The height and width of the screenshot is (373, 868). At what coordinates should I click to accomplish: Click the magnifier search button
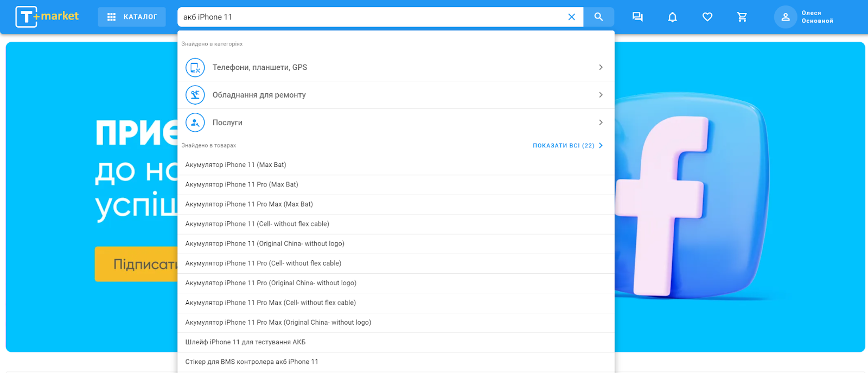click(598, 17)
